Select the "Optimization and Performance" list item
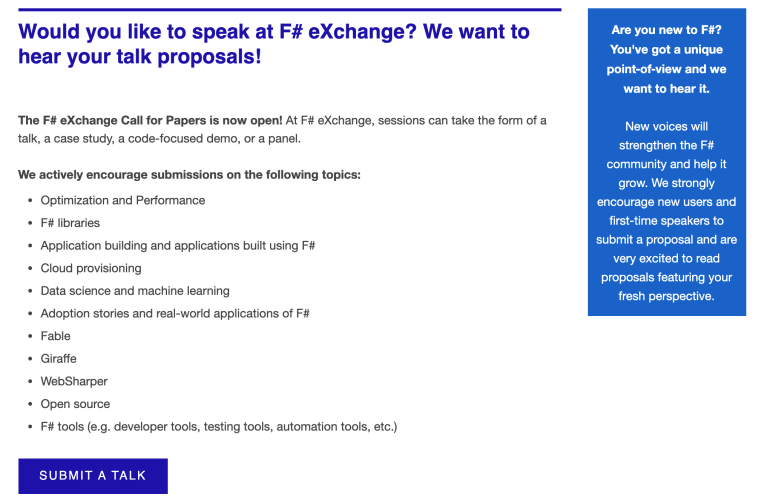770x500 pixels. pyautogui.click(x=123, y=200)
